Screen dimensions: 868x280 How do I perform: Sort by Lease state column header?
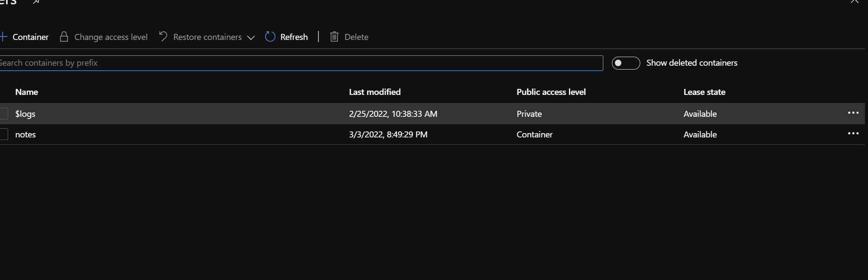tap(704, 92)
